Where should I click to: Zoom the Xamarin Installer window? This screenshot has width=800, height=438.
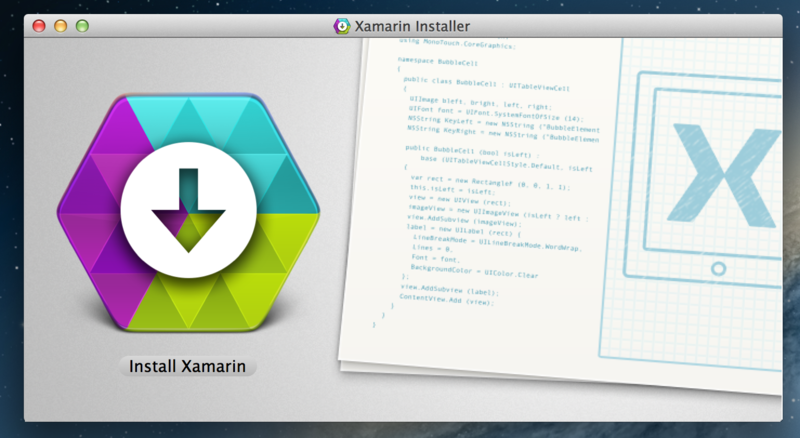click(82, 26)
